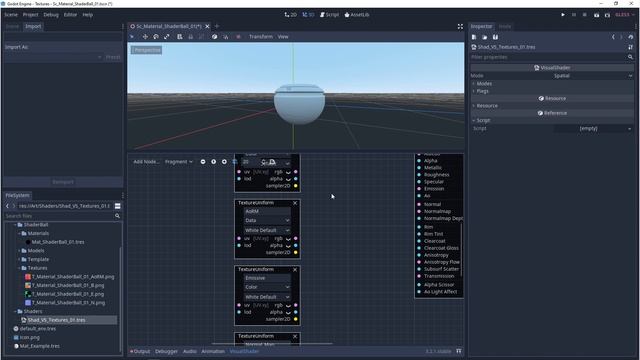Screen dimensions: 640x360
Task: Close the AoRM TextureUniform node
Action: 295,203
